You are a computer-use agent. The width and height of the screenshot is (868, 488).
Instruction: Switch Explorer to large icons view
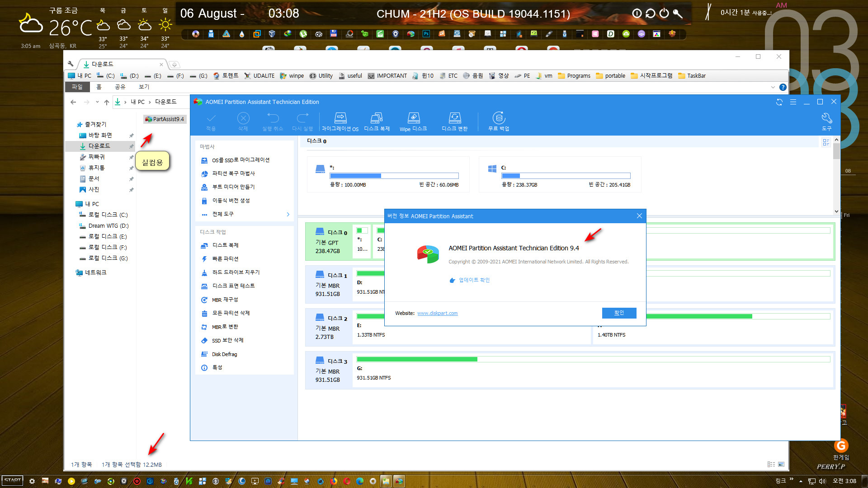pos(781,465)
